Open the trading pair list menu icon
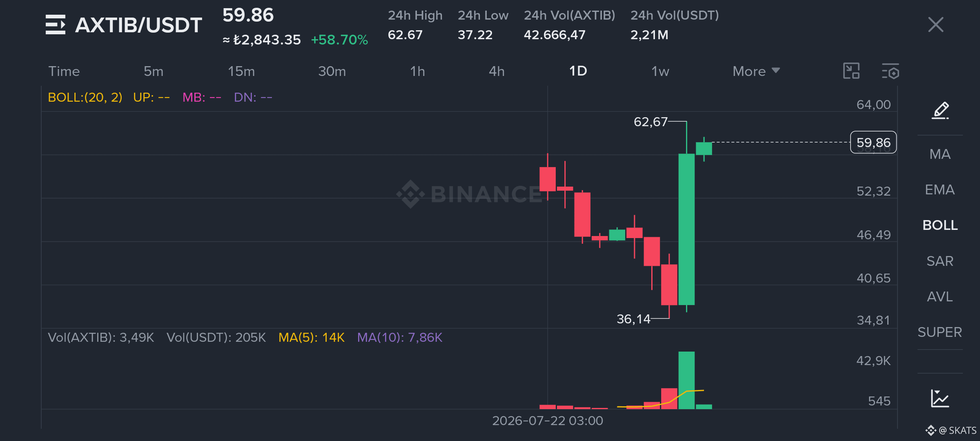Image resolution: width=980 pixels, height=441 pixels. (x=56, y=24)
